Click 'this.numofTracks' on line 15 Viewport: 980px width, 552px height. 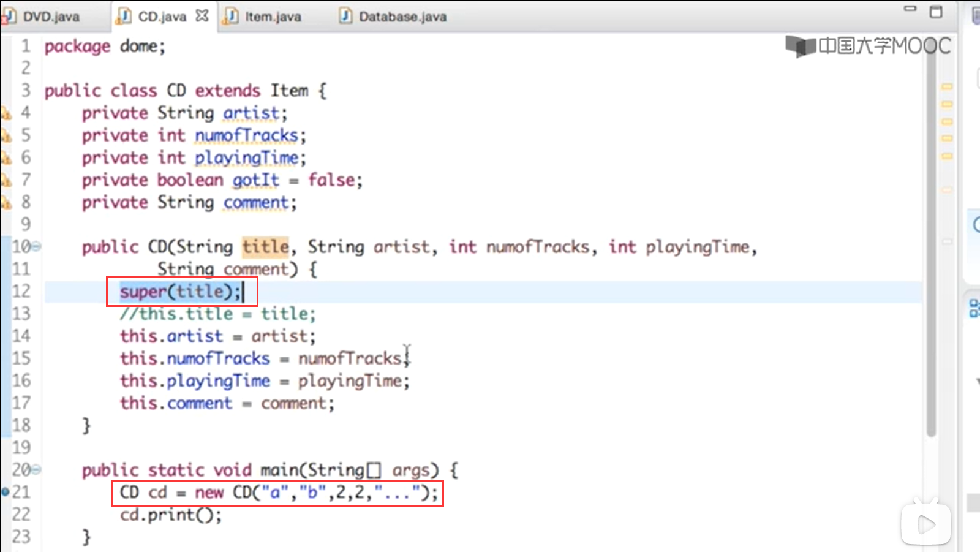pyautogui.click(x=195, y=358)
